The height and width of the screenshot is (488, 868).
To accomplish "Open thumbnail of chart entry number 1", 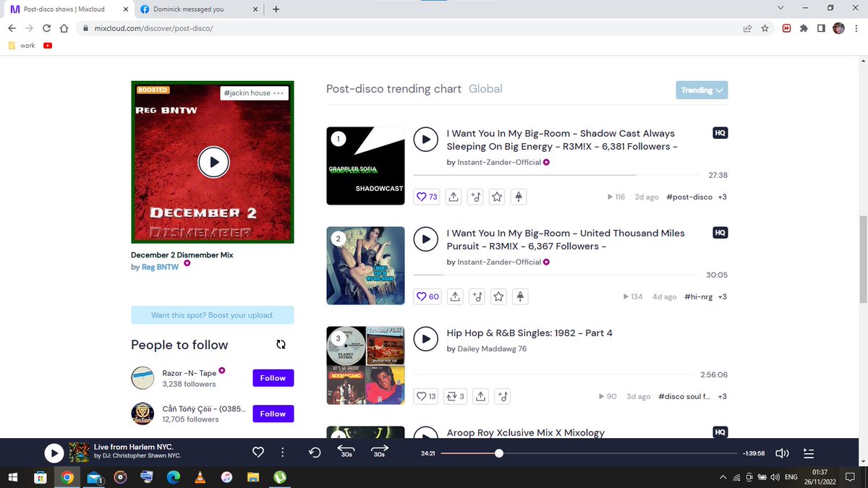I will (365, 166).
